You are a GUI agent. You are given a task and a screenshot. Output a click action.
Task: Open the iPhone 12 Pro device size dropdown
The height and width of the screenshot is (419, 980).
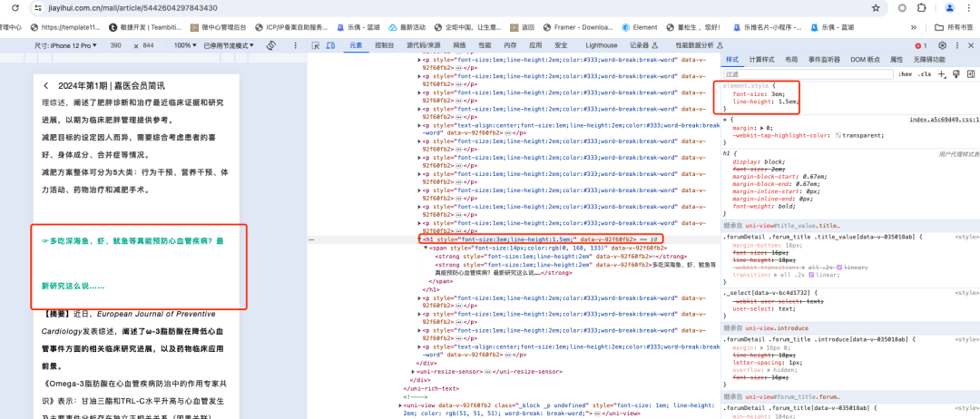pos(65,45)
